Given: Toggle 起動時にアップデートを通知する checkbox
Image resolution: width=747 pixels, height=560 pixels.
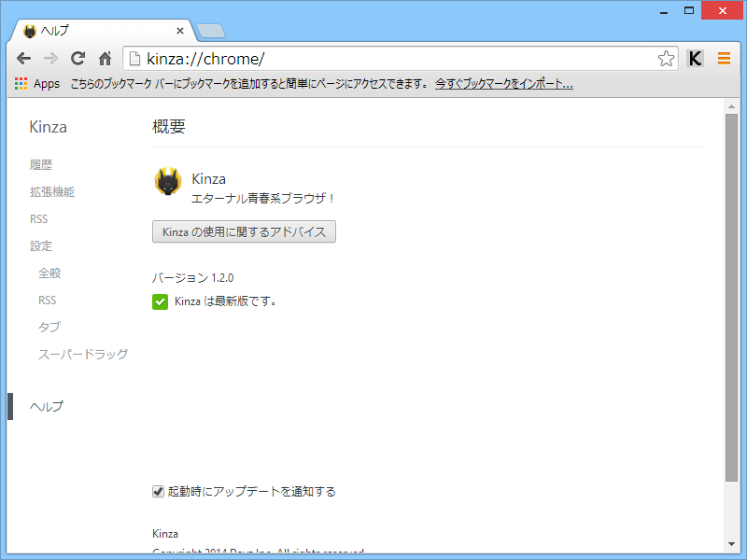Looking at the screenshot, I should 158,491.
